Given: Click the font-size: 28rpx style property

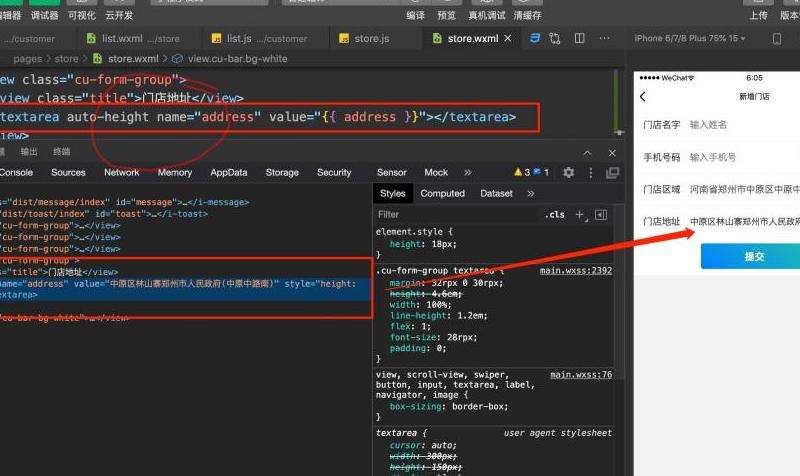Looking at the screenshot, I should tap(434, 337).
